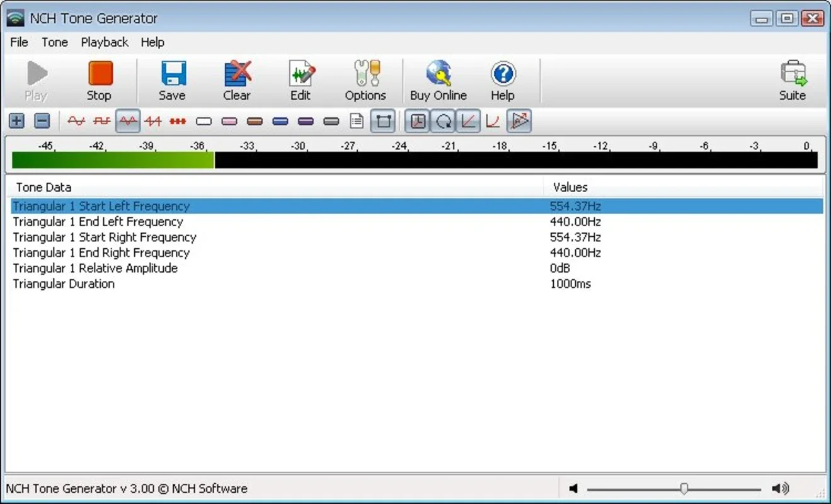Open the File menu
831x504 pixels.
(x=20, y=42)
